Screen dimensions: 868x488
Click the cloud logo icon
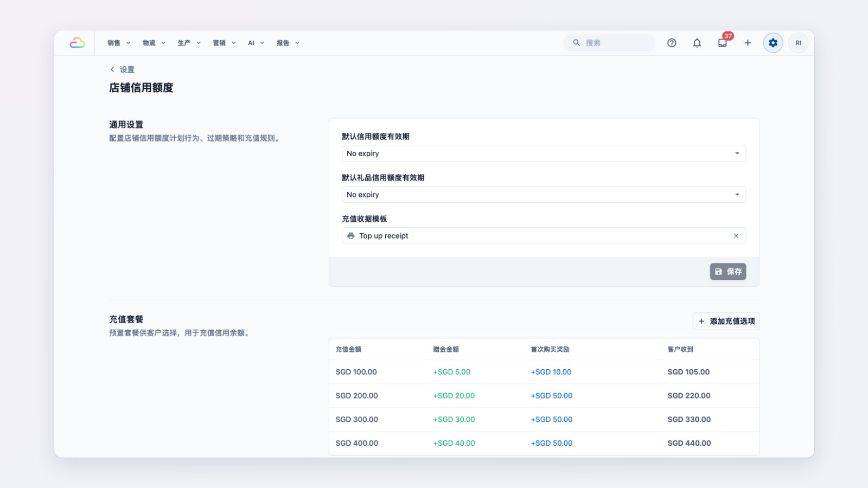77,43
